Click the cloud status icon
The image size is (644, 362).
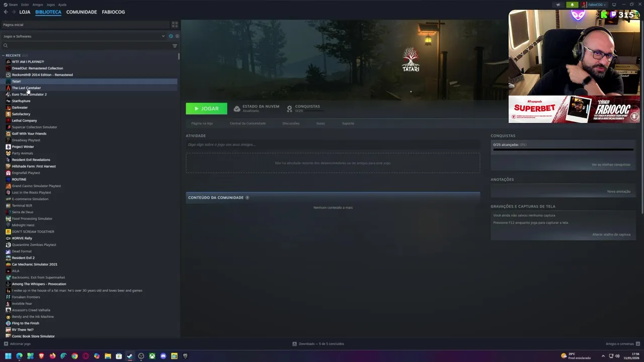click(x=237, y=108)
